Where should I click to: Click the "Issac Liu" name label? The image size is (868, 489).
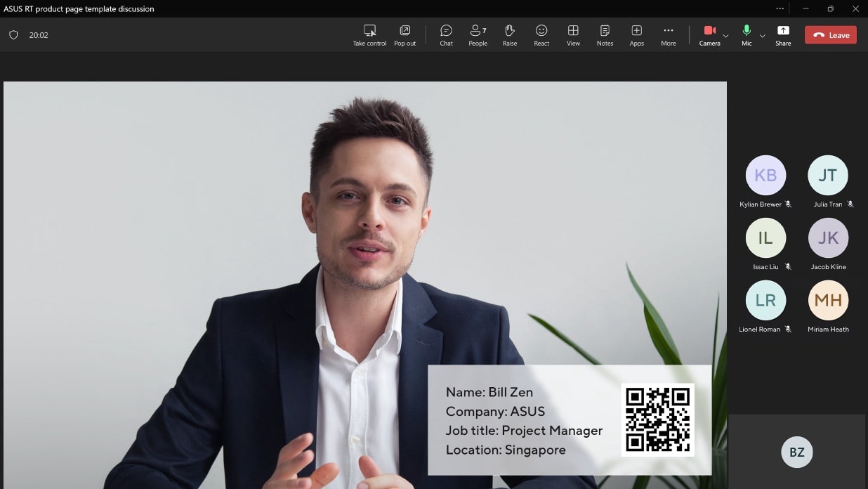tap(765, 267)
